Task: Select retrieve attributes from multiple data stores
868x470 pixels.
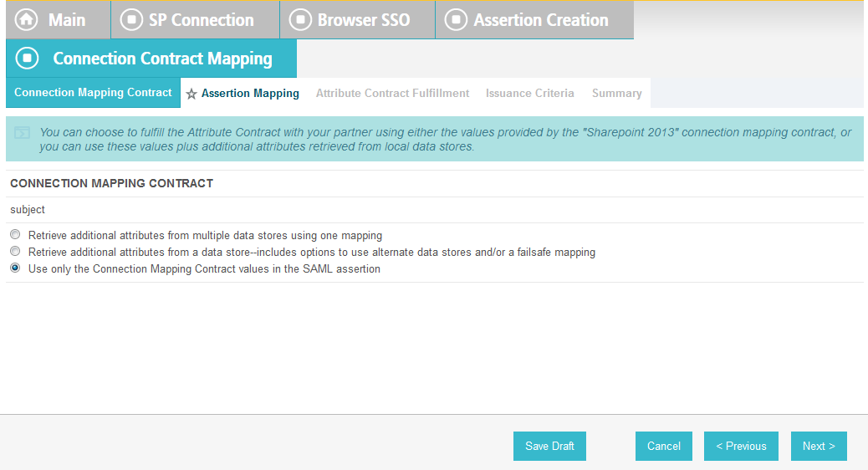Action: (x=15, y=235)
